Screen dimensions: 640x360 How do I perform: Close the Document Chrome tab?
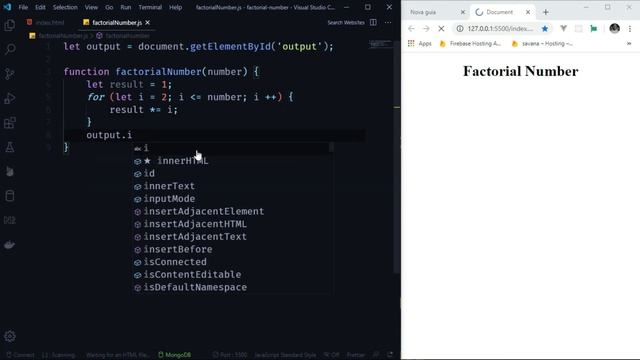pos(528,12)
